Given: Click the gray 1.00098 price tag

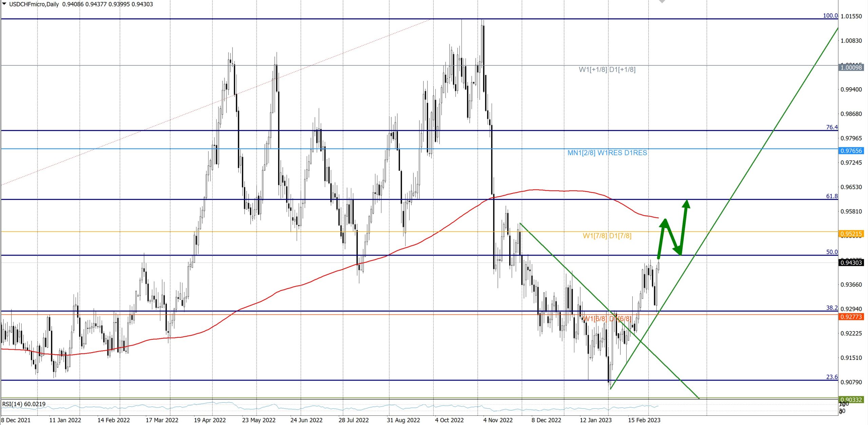Looking at the screenshot, I should pyautogui.click(x=851, y=68).
